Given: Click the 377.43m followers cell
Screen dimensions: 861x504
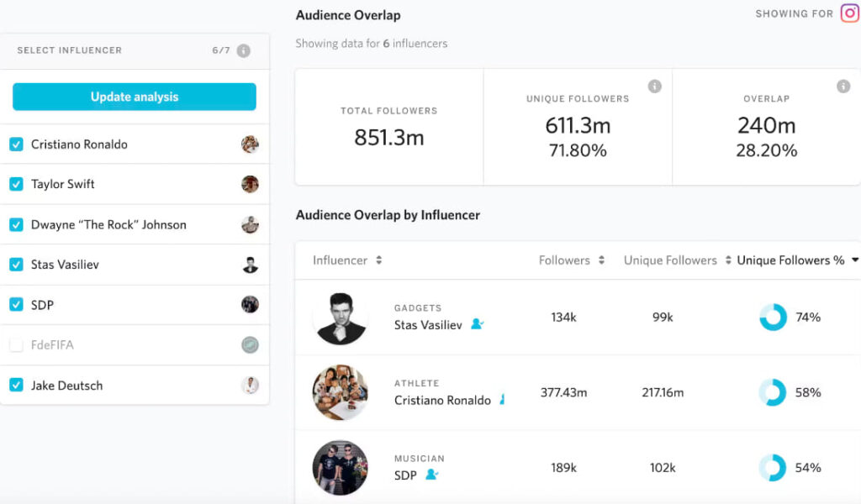Looking at the screenshot, I should click(x=563, y=392).
